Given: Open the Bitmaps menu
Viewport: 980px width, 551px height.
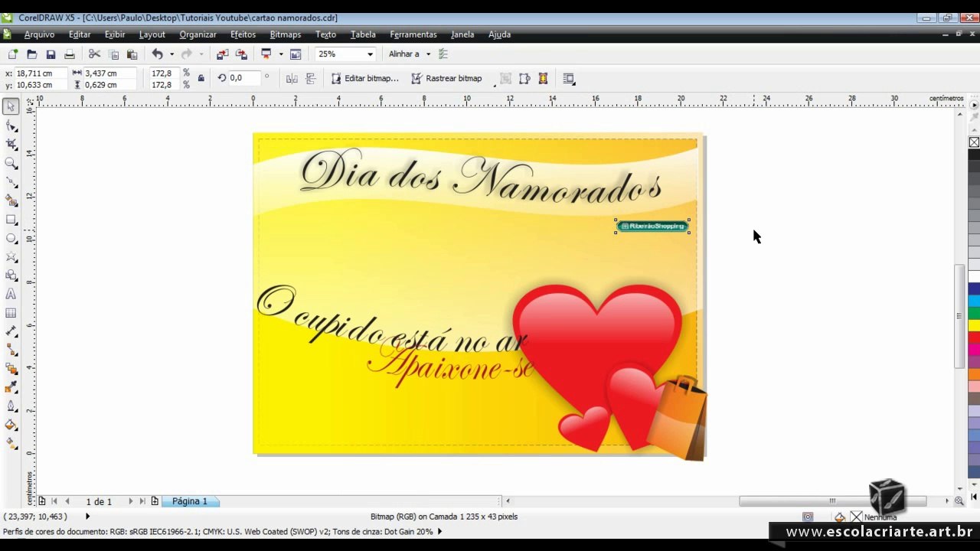Looking at the screenshot, I should tap(285, 34).
